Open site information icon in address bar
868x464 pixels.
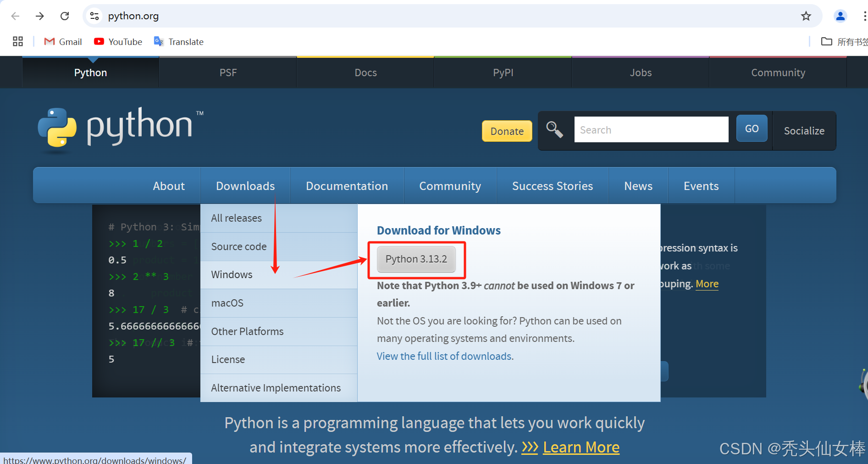(94, 16)
